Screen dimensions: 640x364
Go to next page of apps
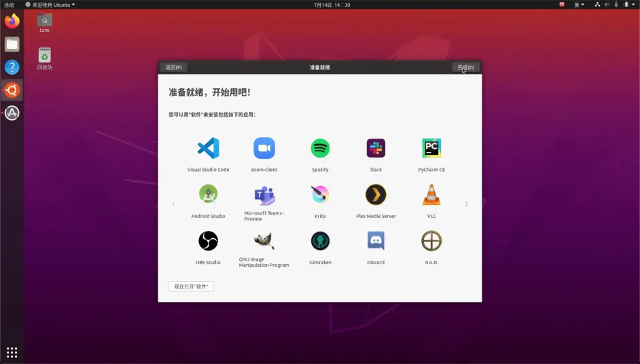click(466, 204)
